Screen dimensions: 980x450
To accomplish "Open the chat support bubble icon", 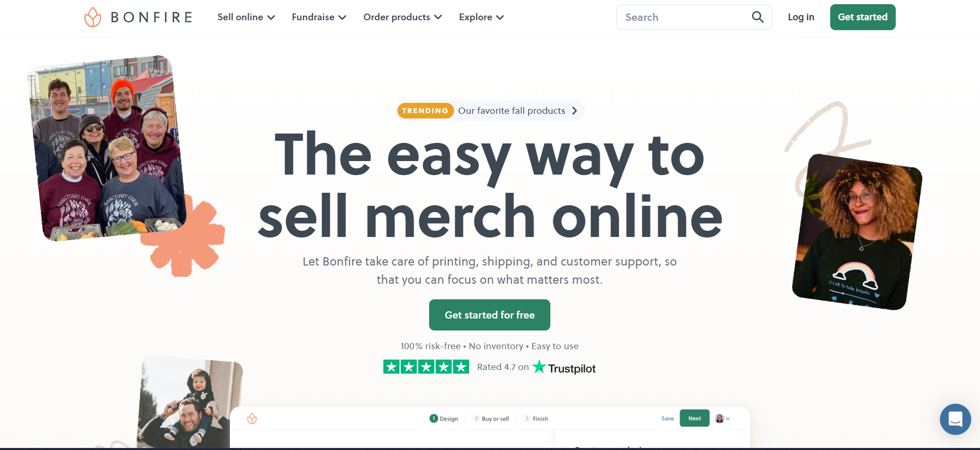I will (x=955, y=419).
